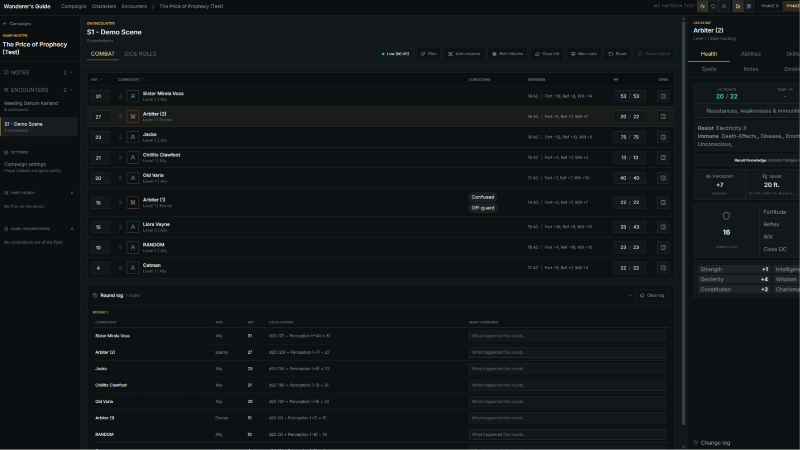Click the Clear init button

point(547,54)
